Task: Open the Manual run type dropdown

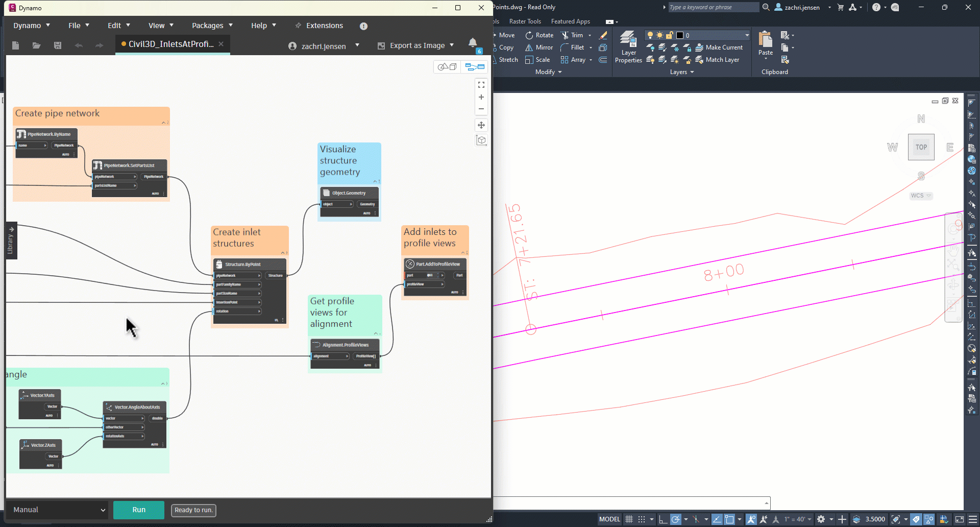Action: point(59,510)
